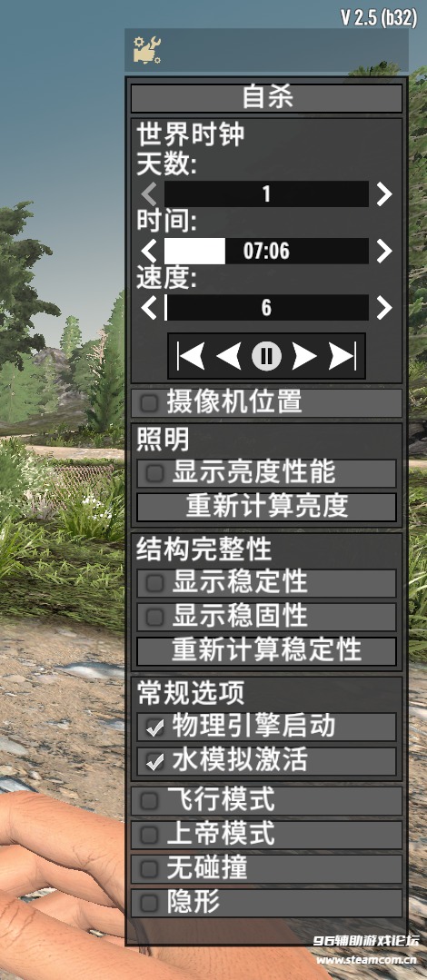The height and width of the screenshot is (980, 427).
Task: Click the rewind triangle icon
Action: (x=228, y=356)
